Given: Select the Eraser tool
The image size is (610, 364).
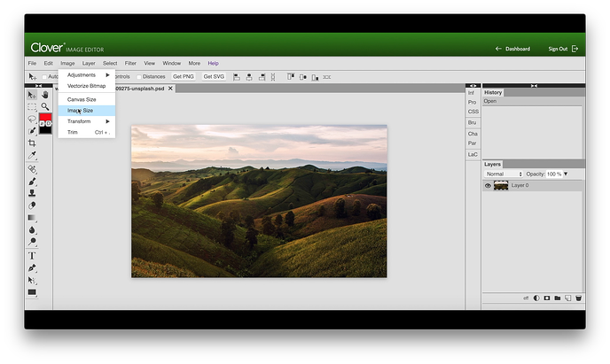Looking at the screenshot, I should [x=32, y=205].
